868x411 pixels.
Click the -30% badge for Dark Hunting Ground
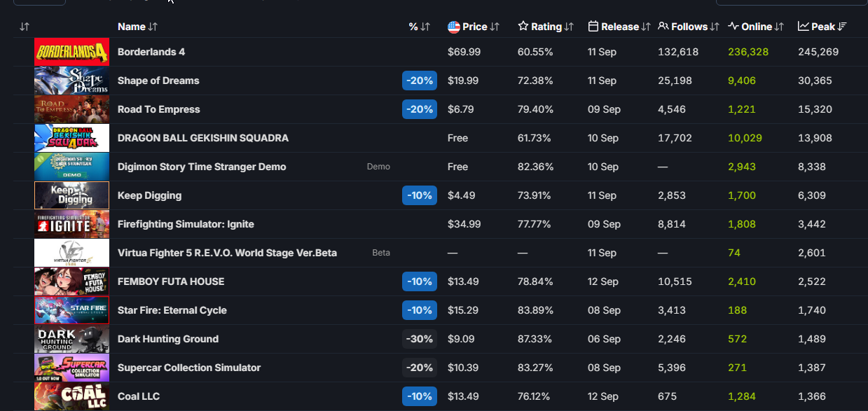click(419, 339)
